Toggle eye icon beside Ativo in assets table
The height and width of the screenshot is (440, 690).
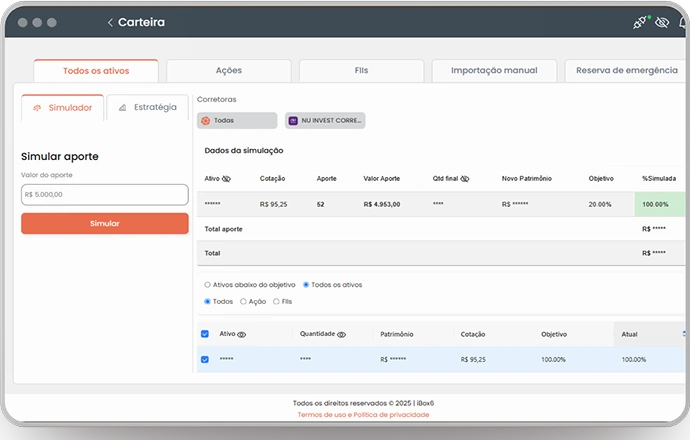pyautogui.click(x=242, y=334)
